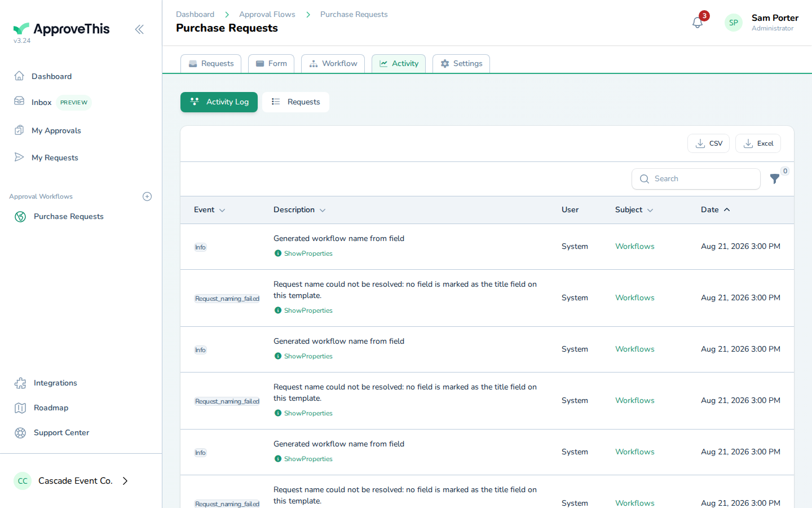812x508 pixels.
Task: Click the CC company avatar
Action: 23,481
